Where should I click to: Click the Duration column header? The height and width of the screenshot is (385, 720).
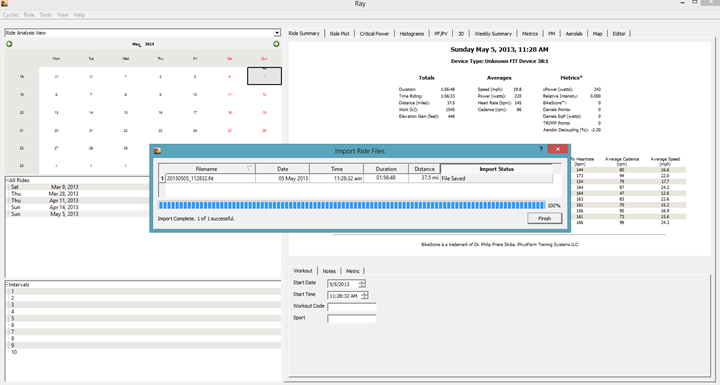386,169
